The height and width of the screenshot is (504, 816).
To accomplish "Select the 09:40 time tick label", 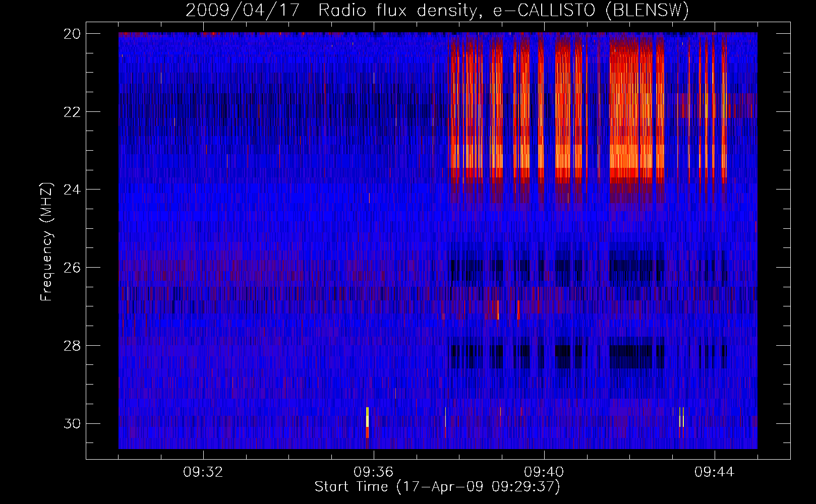I will tap(544, 472).
